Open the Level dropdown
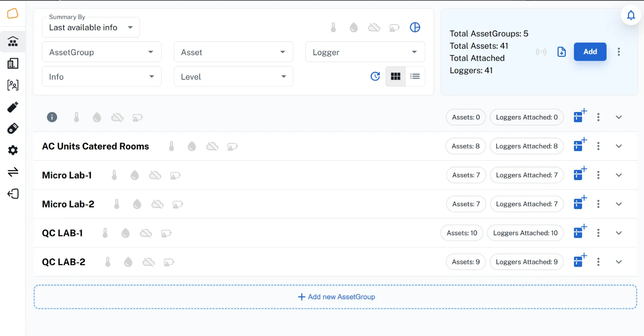This screenshot has height=336, width=644. click(x=233, y=77)
